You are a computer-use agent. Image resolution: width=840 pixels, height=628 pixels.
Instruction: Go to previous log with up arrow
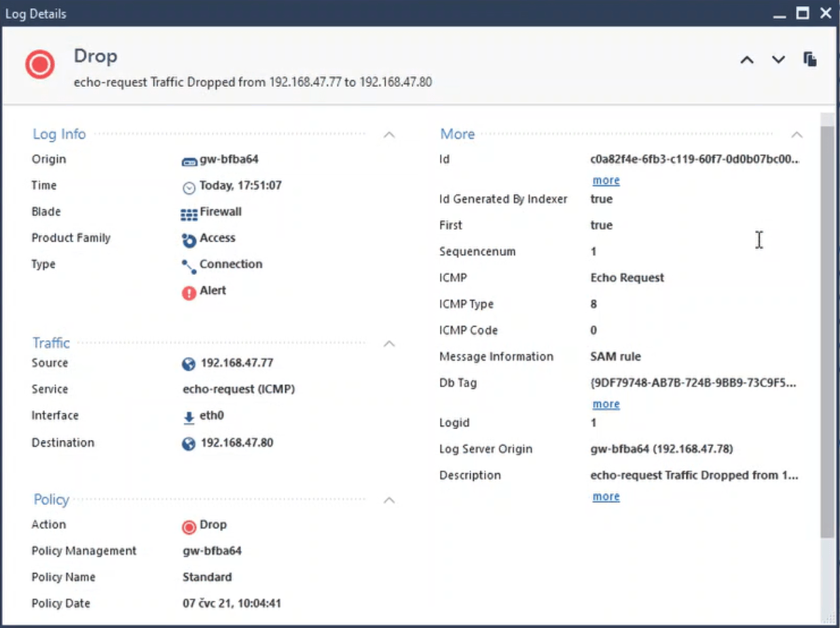[x=747, y=60]
